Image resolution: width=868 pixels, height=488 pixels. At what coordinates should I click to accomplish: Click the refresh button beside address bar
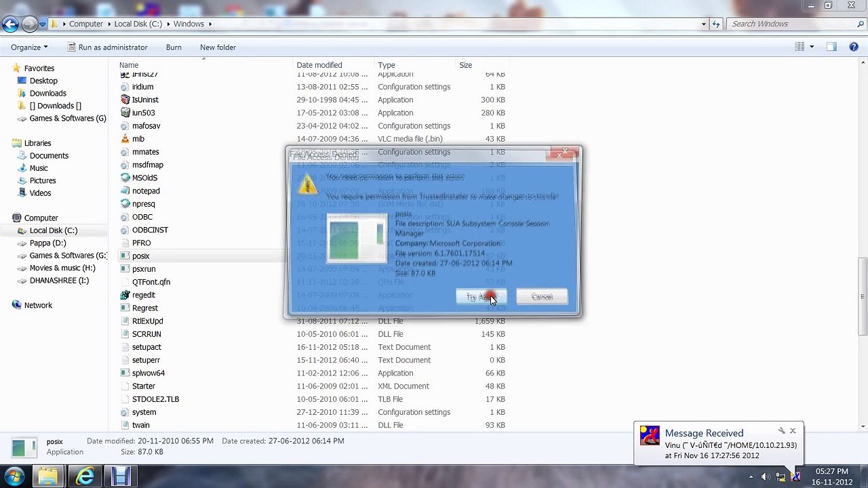coord(717,24)
